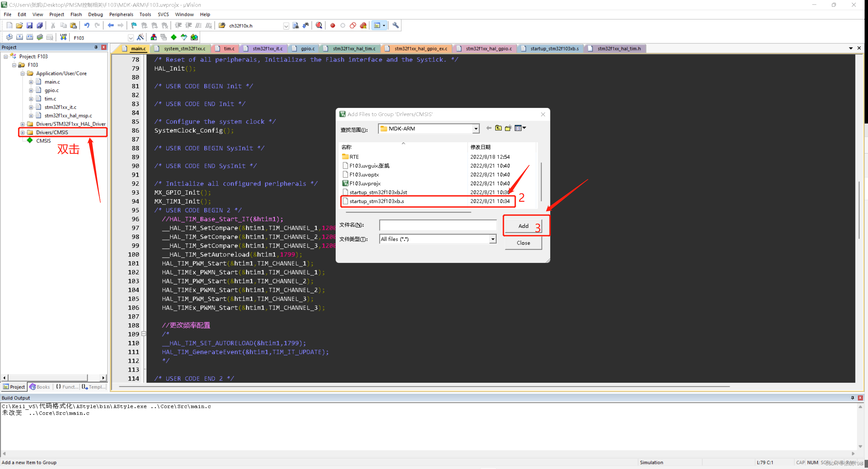Kill all breakpoints icon
868x469 pixels.
pyautogui.click(x=363, y=25)
